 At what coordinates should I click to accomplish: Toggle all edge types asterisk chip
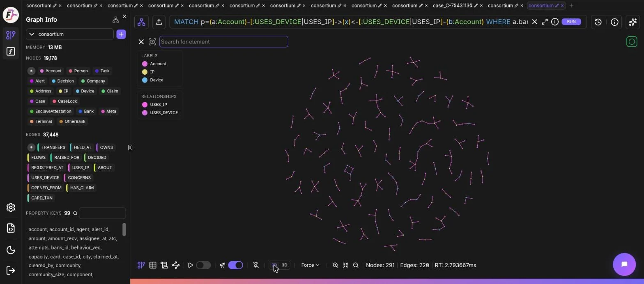coord(31,147)
